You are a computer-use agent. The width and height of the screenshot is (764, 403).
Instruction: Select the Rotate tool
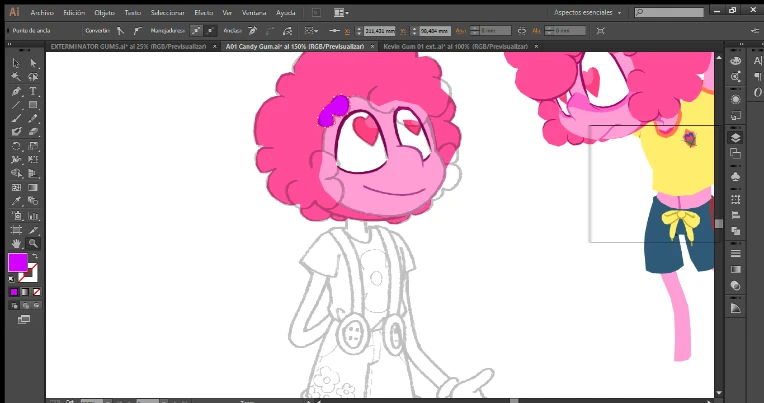click(16, 146)
